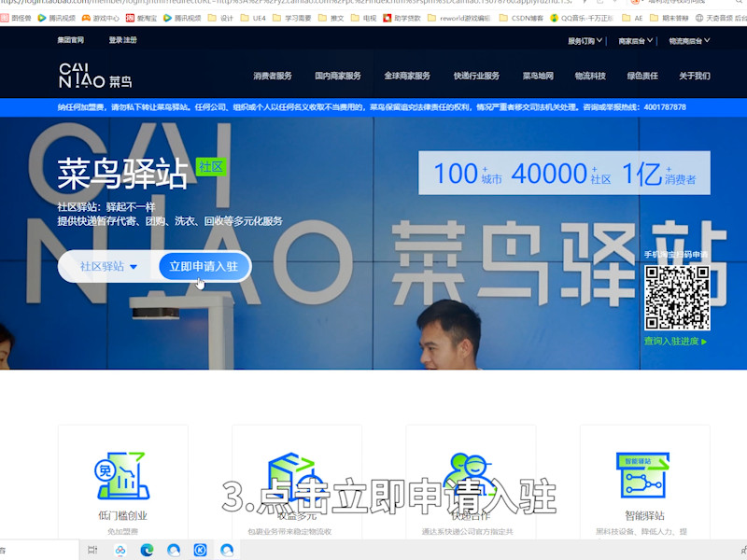This screenshot has width=747, height=560.
Task: Open the 游戏中心 bookmark
Action: (x=101, y=18)
